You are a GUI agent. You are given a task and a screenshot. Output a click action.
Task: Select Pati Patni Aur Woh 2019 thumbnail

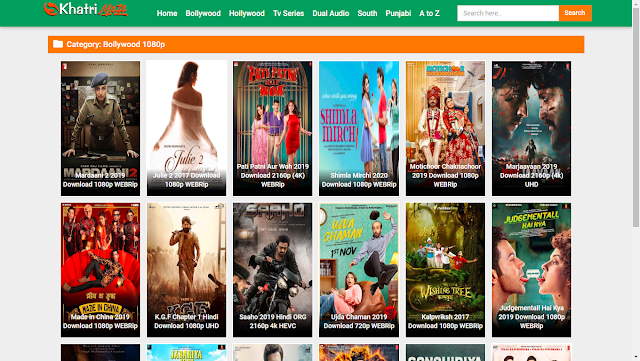point(273,128)
